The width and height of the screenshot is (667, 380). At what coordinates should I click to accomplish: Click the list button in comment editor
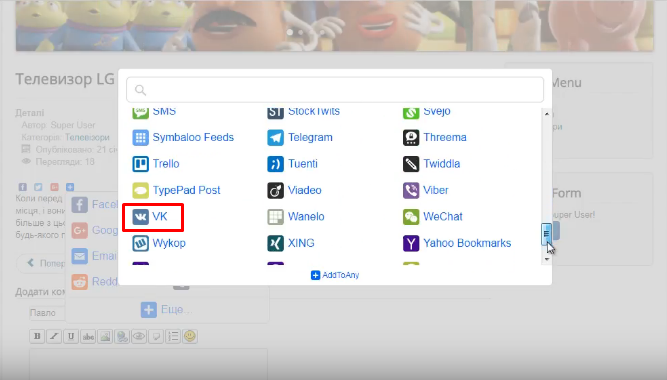(173, 336)
